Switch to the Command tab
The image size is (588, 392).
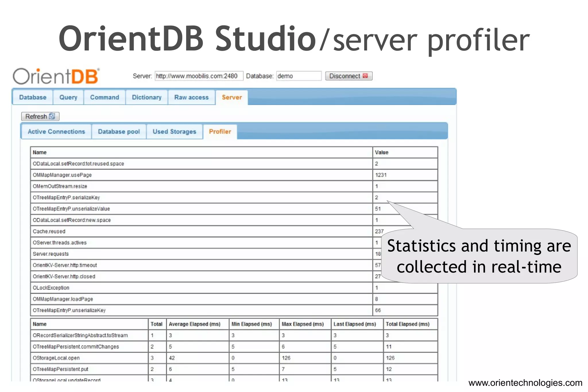105,97
